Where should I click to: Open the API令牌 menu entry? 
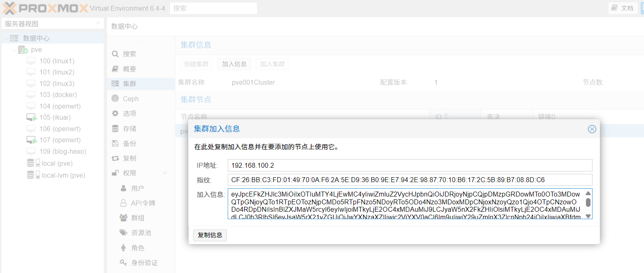[x=143, y=203]
